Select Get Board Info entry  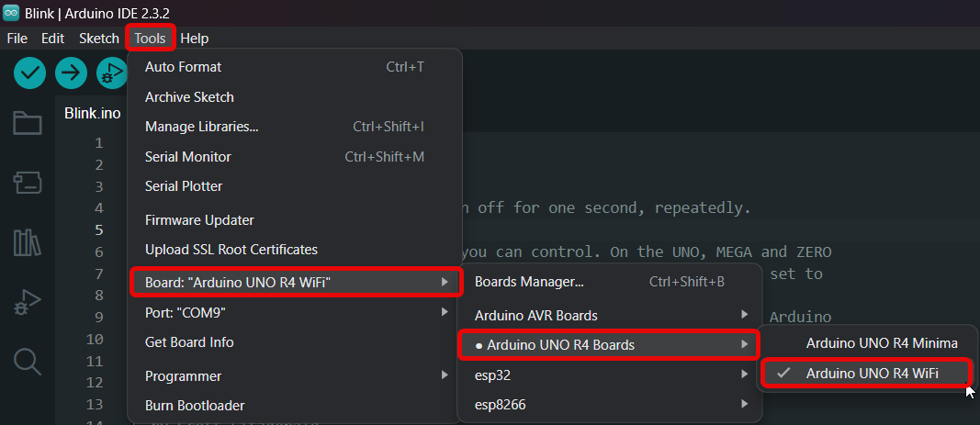click(295, 342)
